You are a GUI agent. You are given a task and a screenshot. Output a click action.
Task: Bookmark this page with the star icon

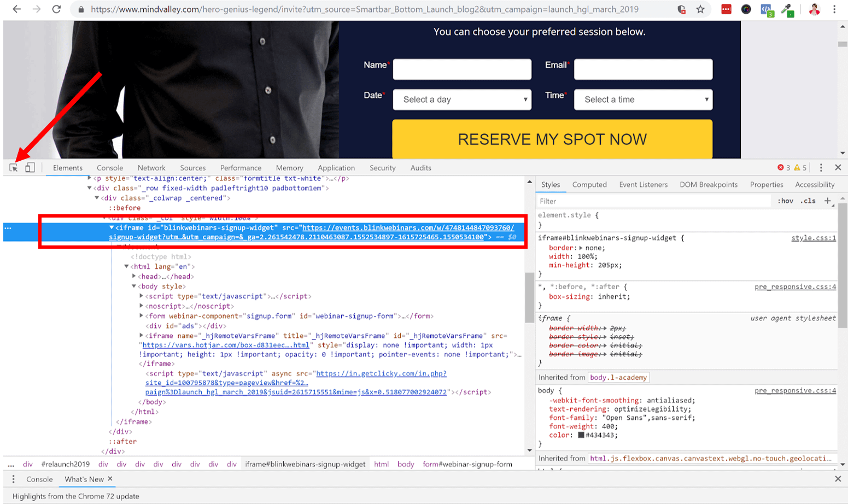point(700,9)
